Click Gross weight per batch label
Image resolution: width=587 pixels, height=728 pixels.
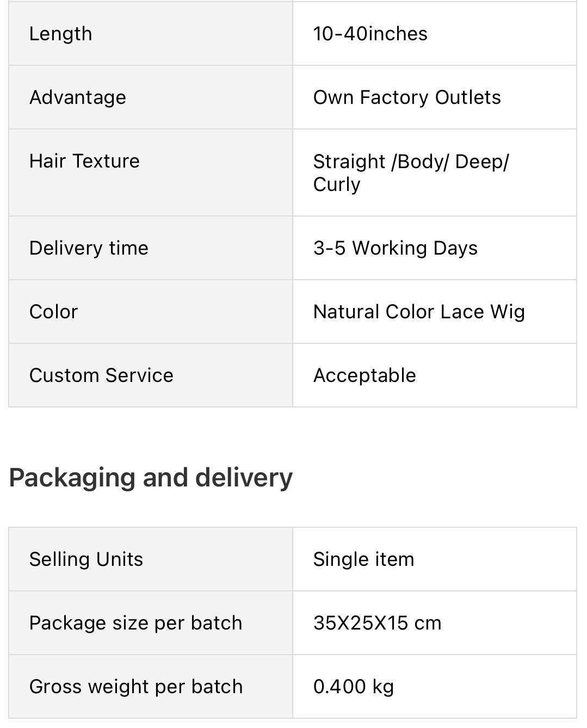point(136,687)
